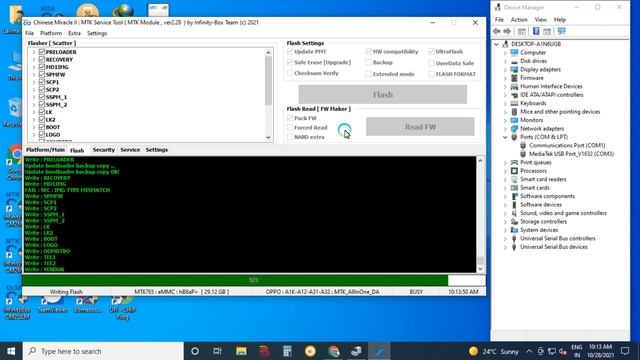Expand Display adapters in Device Manager
Image resolution: width=640 pixels, height=360 pixels.
(x=505, y=69)
